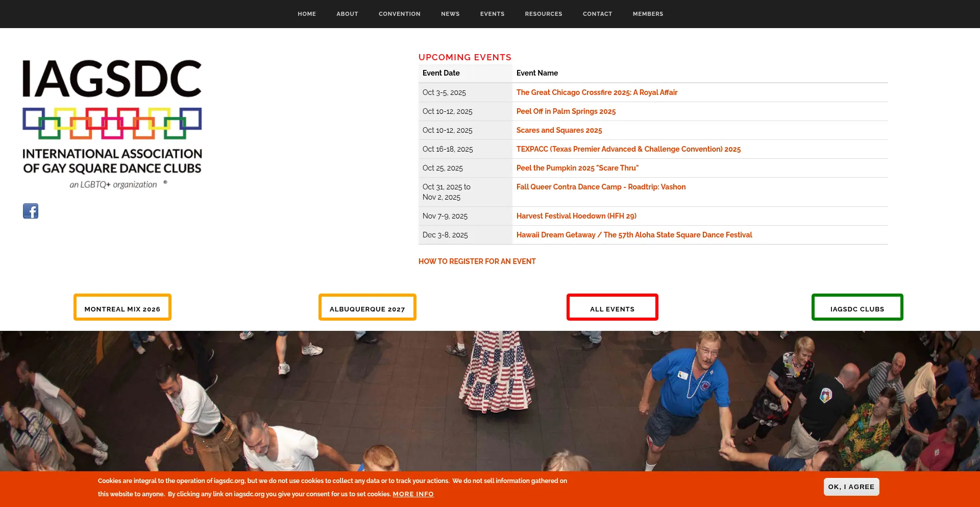Open the More Info cookie link

pyautogui.click(x=413, y=494)
